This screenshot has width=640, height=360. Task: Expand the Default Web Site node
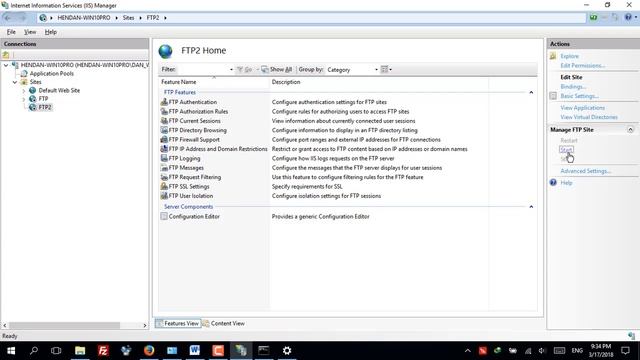(x=24, y=91)
